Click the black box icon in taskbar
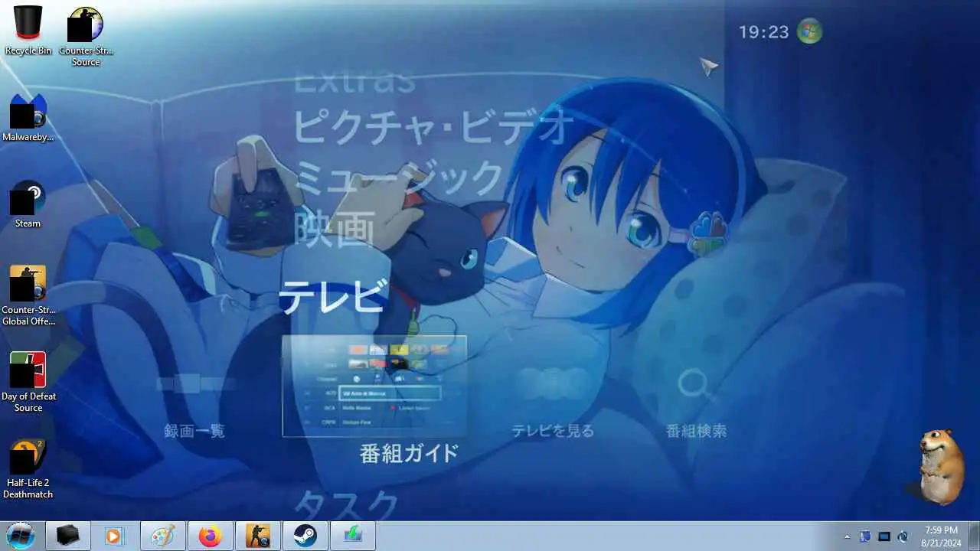Screen dimensions: 980x551 click(68, 536)
